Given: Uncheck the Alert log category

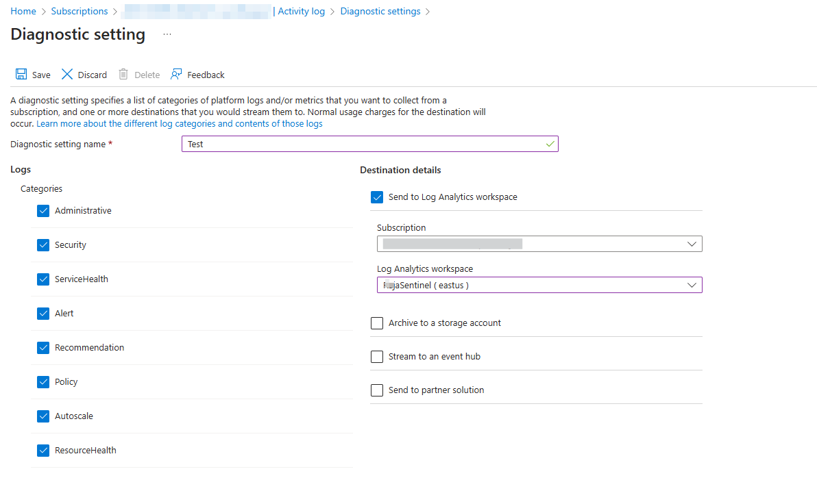Looking at the screenshot, I should click(x=43, y=314).
